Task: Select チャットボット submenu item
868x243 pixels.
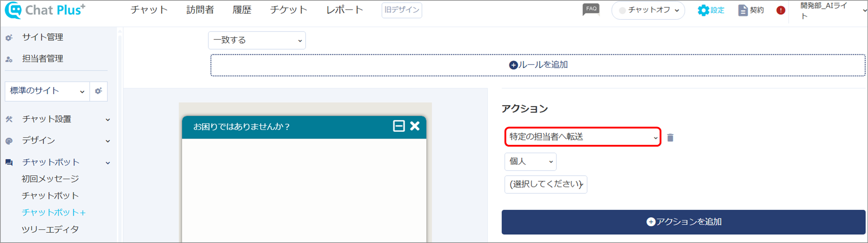Action: tap(50, 196)
